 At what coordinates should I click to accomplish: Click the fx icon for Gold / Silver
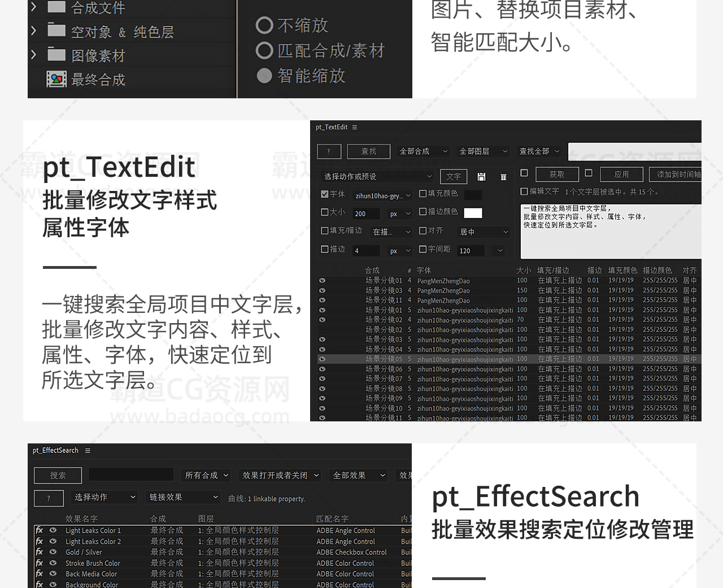40,552
